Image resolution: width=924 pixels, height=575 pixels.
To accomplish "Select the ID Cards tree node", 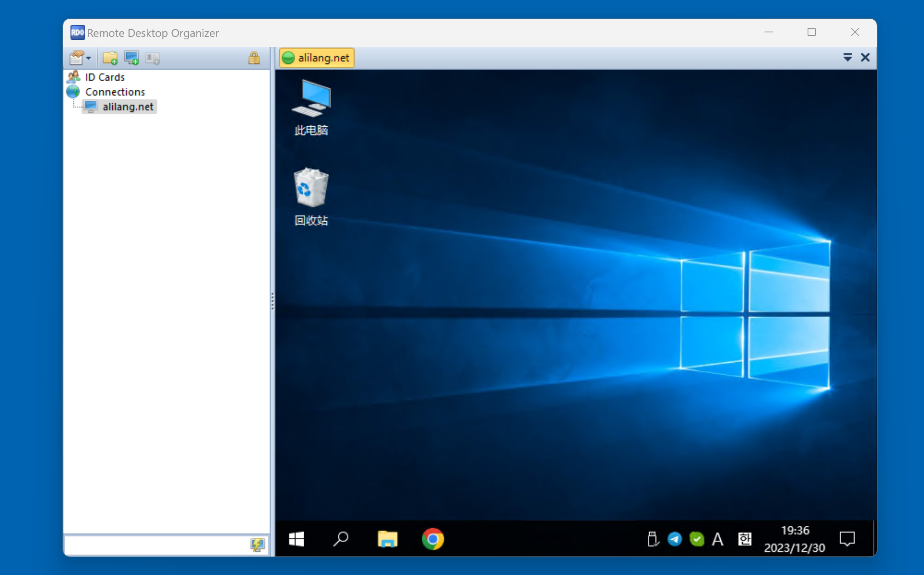I will tap(105, 77).
